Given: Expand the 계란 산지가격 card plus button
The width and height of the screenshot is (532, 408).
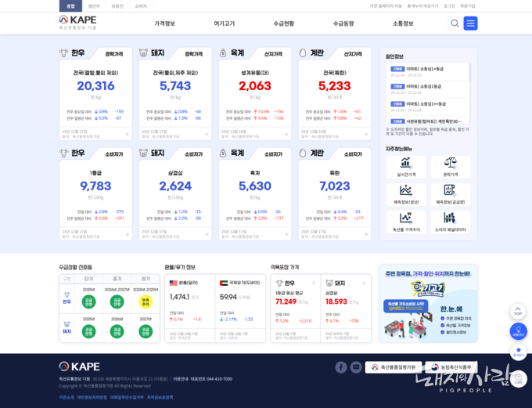Looking at the screenshot, I should (365, 134).
